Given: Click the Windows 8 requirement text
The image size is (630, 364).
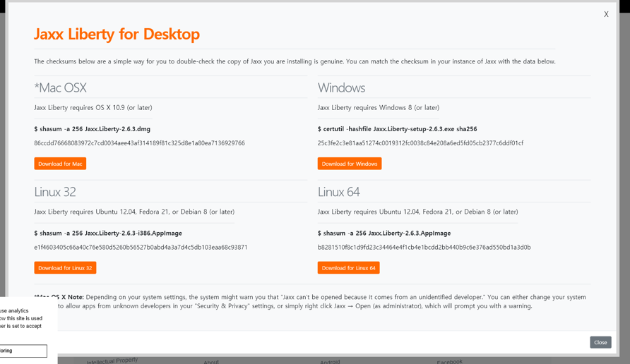Looking at the screenshot, I should 378,107.
